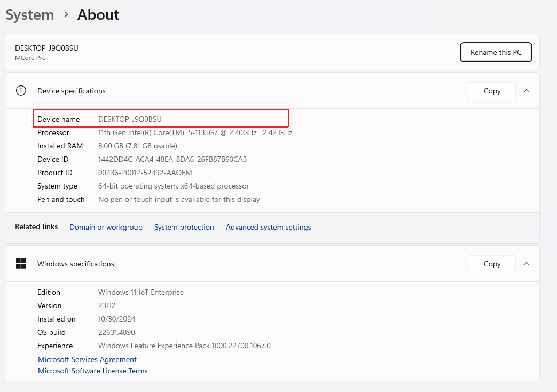Screen dimensions: 557x392
Task: Click the Edition label
Action: coord(49,292)
